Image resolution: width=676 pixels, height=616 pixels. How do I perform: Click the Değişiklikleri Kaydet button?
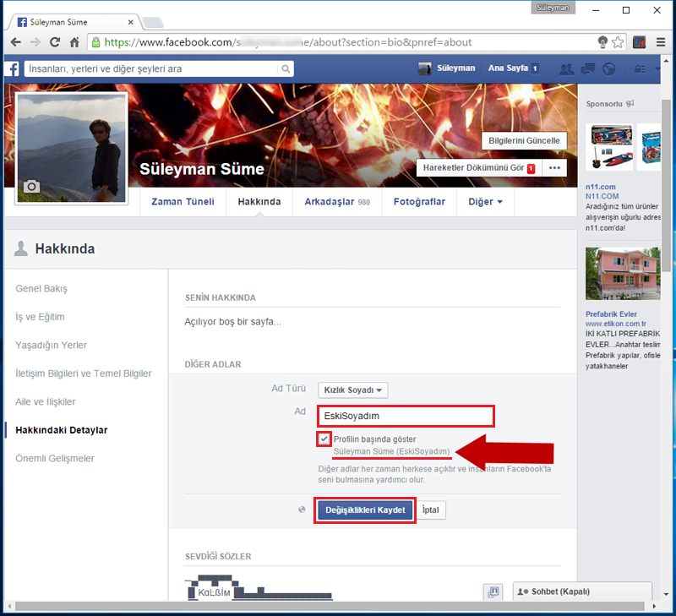click(x=364, y=510)
